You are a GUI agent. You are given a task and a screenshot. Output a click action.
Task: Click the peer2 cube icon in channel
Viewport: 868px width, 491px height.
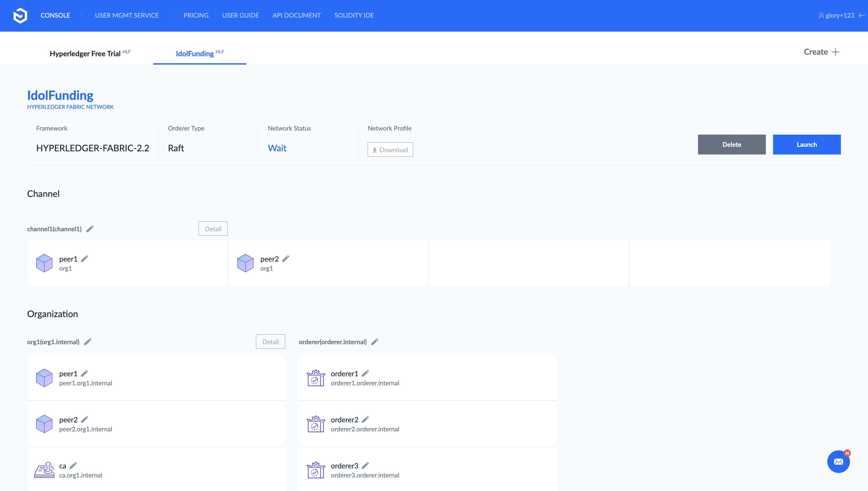click(x=245, y=263)
